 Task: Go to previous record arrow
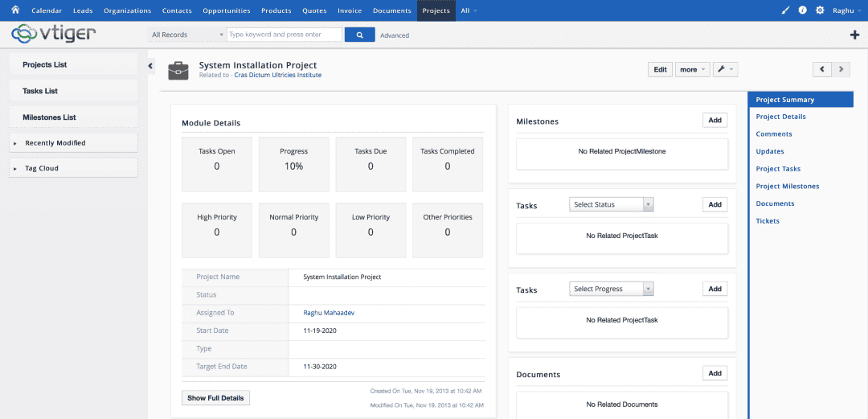[821, 69]
